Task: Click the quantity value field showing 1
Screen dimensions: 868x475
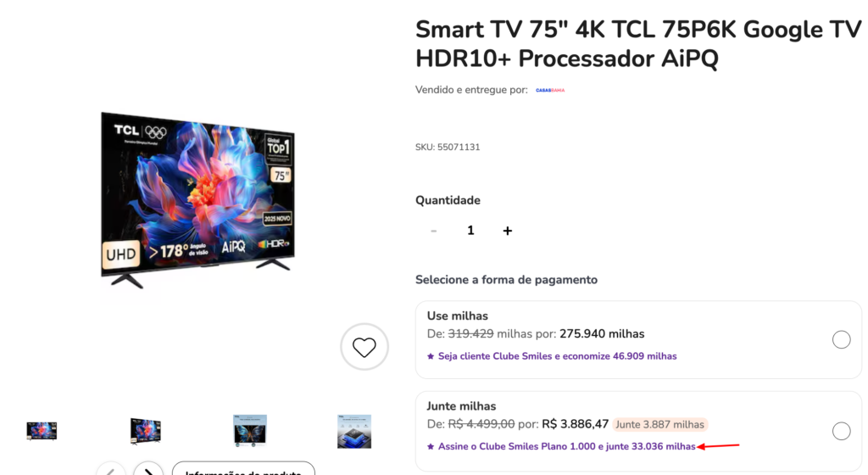Action: coord(470,231)
